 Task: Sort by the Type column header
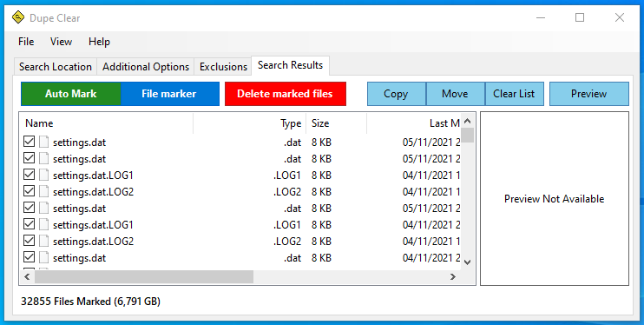[249, 123]
